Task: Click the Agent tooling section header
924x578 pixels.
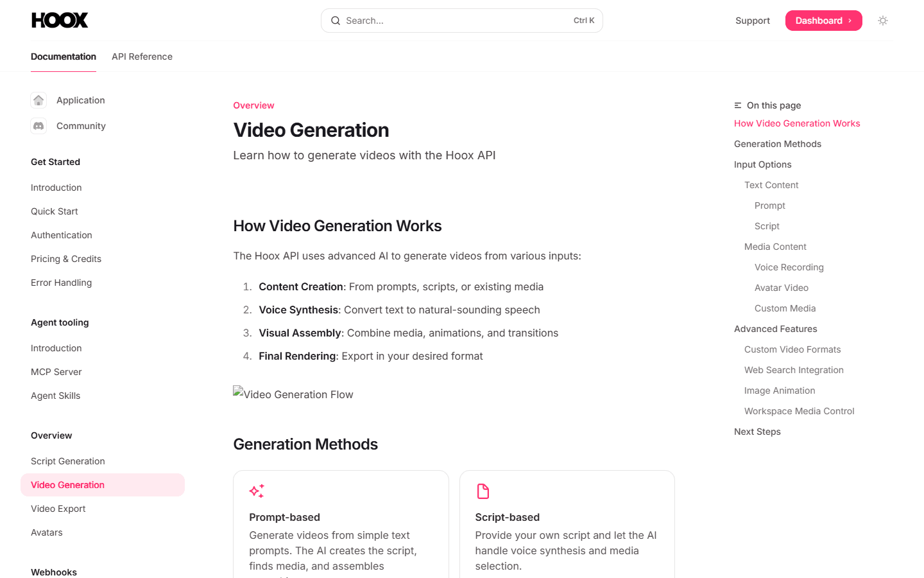Action: (x=60, y=322)
